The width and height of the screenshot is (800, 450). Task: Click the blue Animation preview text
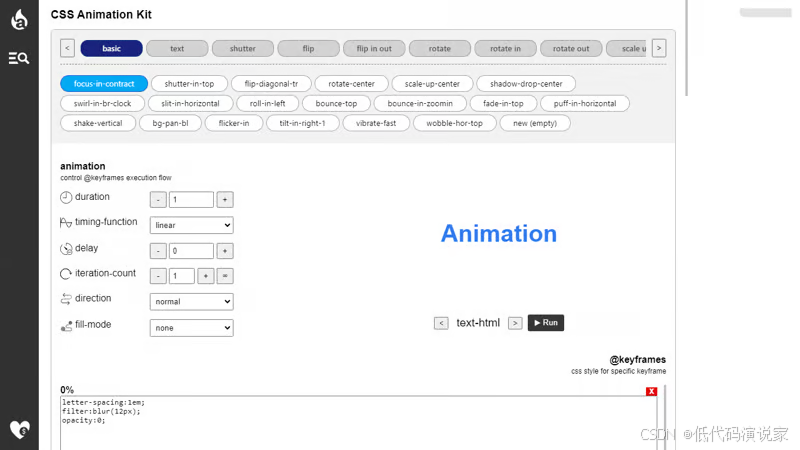(499, 234)
